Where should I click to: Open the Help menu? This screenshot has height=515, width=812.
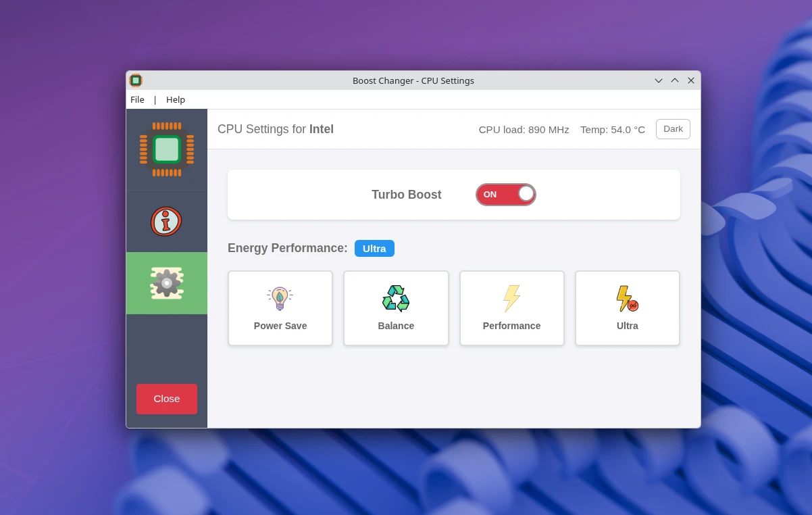[x=176, y=99]
